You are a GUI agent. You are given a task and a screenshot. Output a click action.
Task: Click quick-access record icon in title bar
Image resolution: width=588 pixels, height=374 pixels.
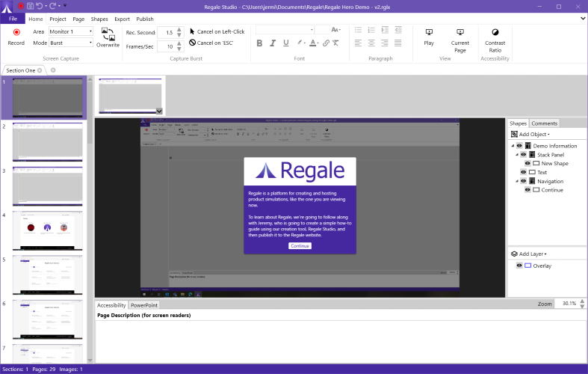[x=21, y=6]
